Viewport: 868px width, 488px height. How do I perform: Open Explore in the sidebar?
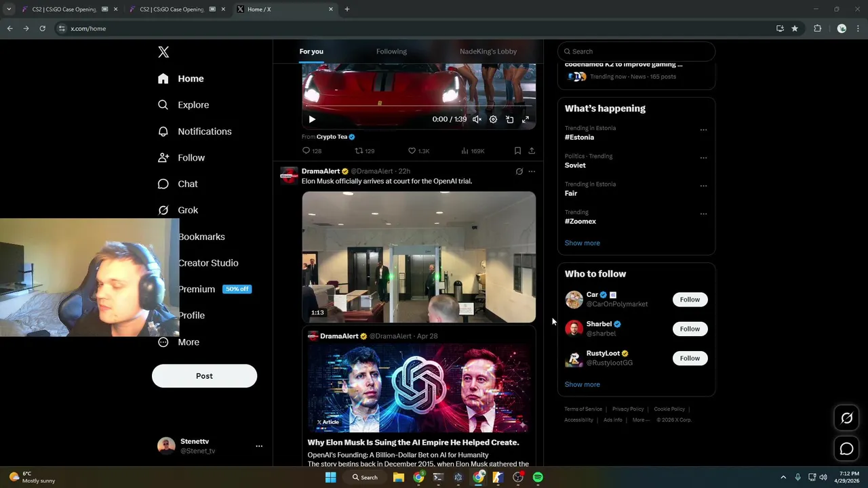click(183, 105)
